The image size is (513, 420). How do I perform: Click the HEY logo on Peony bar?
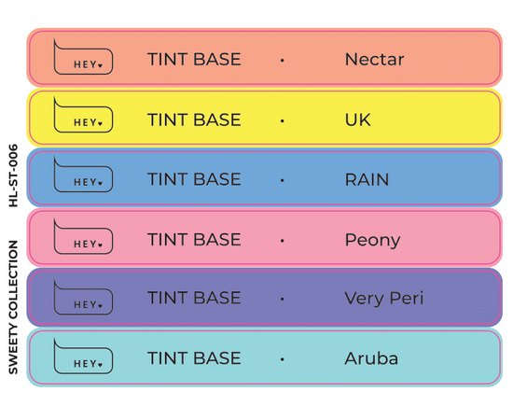tap(83, 236)
